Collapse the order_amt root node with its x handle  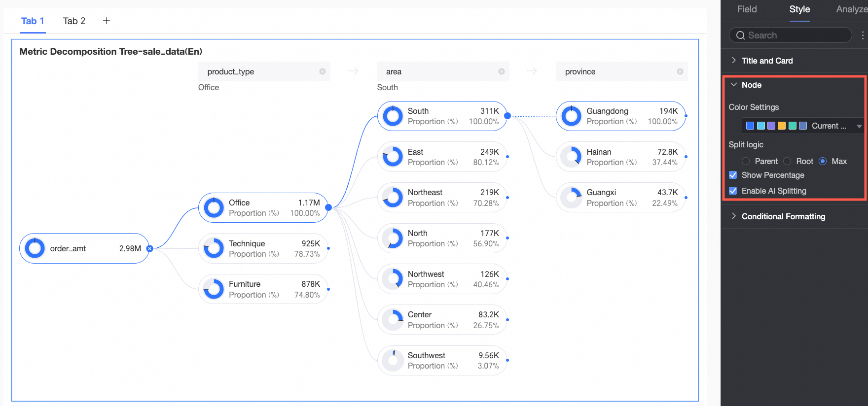150,249
